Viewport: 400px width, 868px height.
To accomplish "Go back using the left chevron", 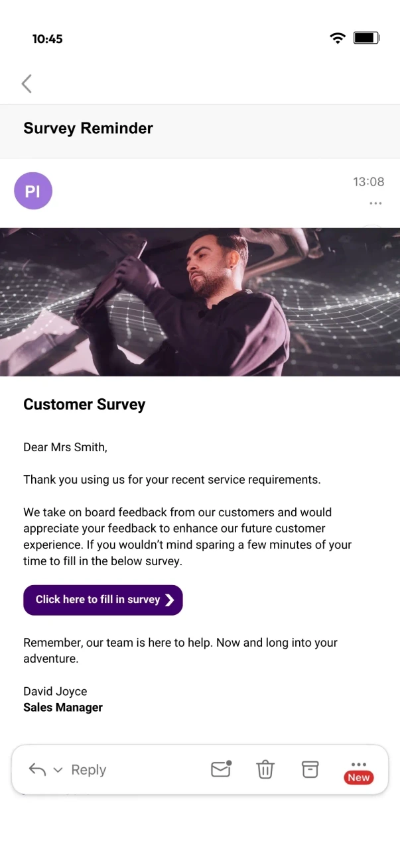I will click(27, 83).
